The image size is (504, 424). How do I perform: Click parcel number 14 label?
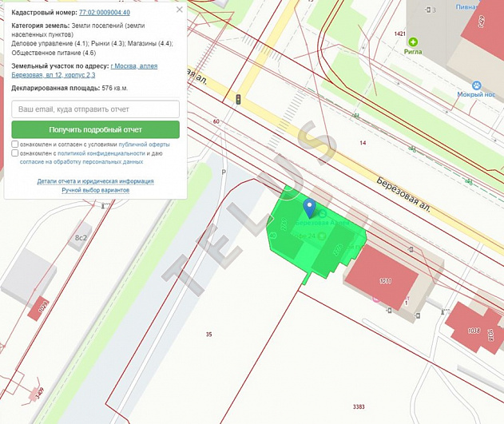363,143
